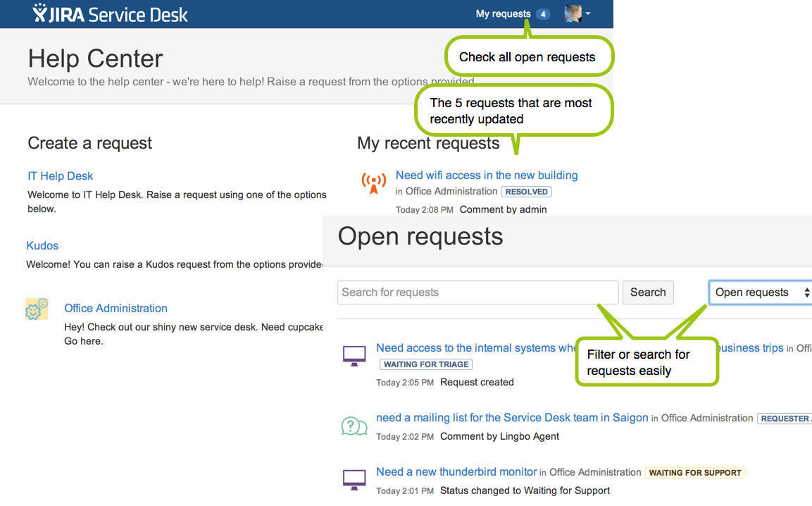Click the requests count badge showing 4
Image resolution: width=812 pixels, height=506 pixels.
point(543,14)
